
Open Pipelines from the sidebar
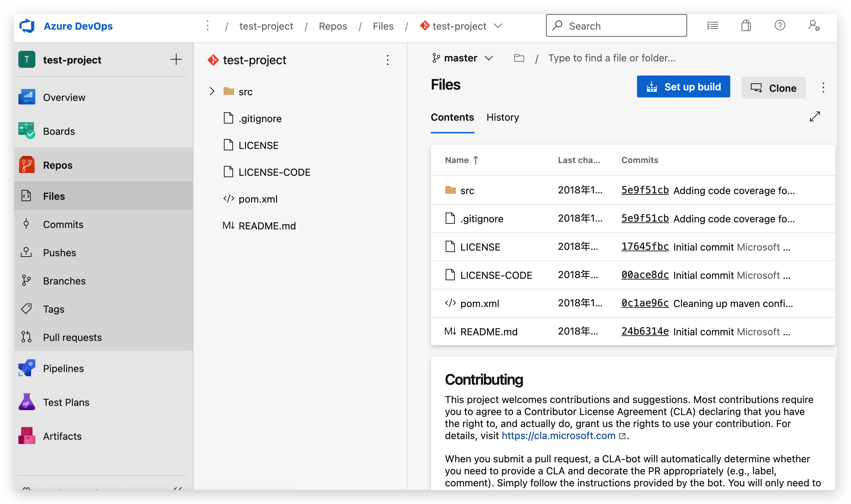click(103, 368)
